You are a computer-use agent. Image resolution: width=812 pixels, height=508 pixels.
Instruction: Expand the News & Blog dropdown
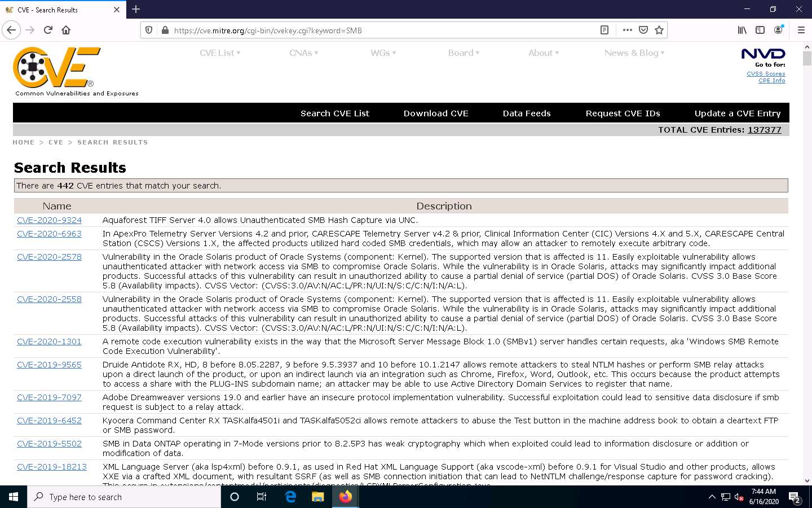tap(634, 52)
